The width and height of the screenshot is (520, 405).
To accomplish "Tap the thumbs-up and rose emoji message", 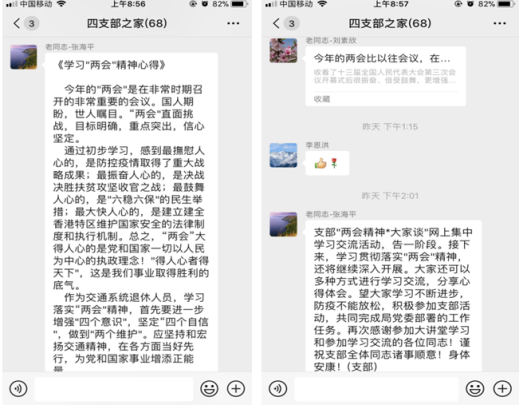I will tap(327, 163).
